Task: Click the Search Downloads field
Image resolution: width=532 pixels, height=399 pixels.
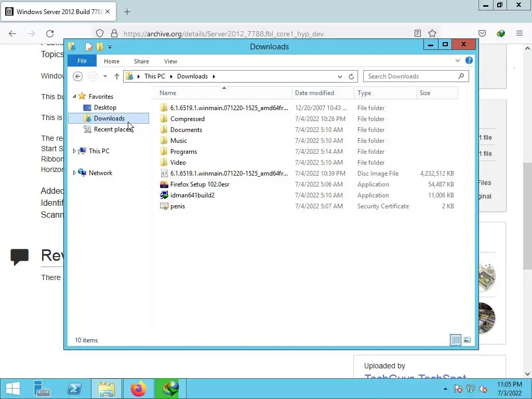Action: (416, 76)
